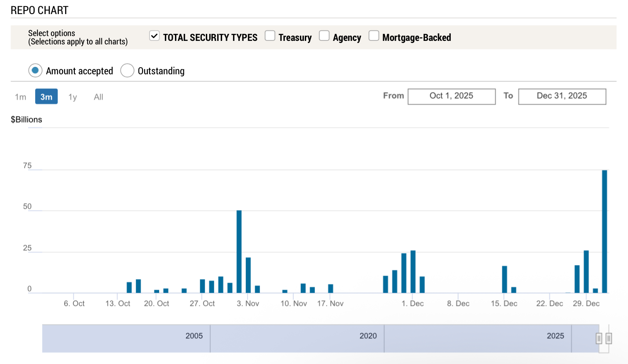Click the To date field
This screenshot has width=628, height=364.
562,96
